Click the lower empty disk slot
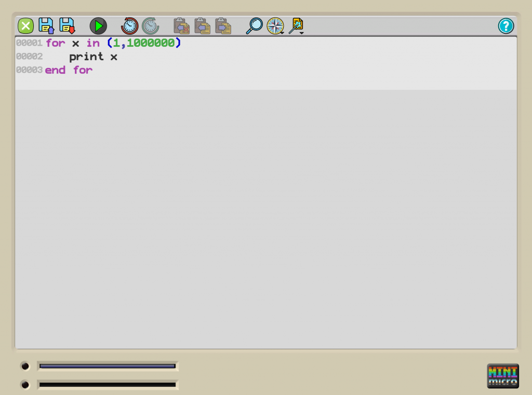The image size is (532, 395). click(108, 385)
